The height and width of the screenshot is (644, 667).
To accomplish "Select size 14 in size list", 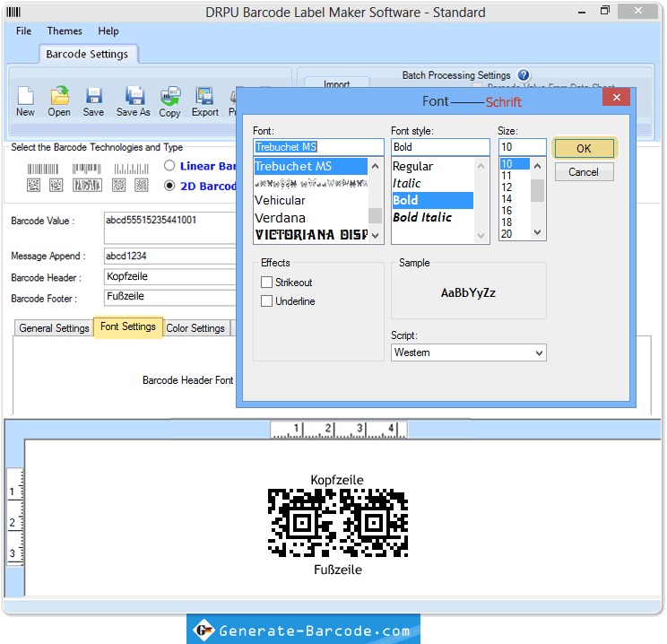I will coord(515,199).
